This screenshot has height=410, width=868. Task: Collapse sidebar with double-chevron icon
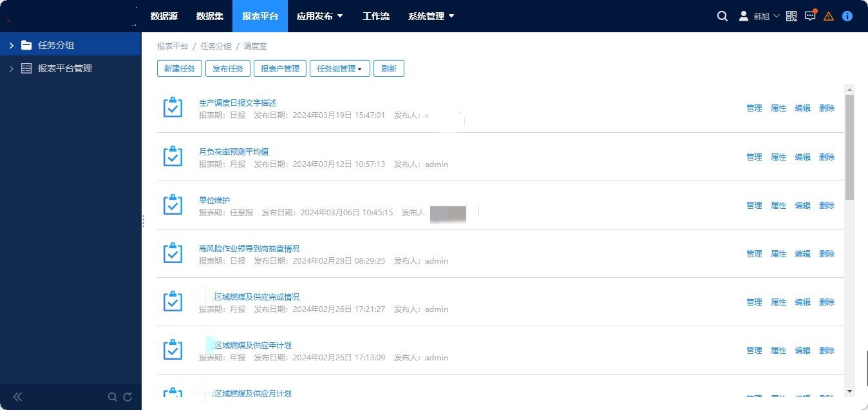[x=17, y=397]
